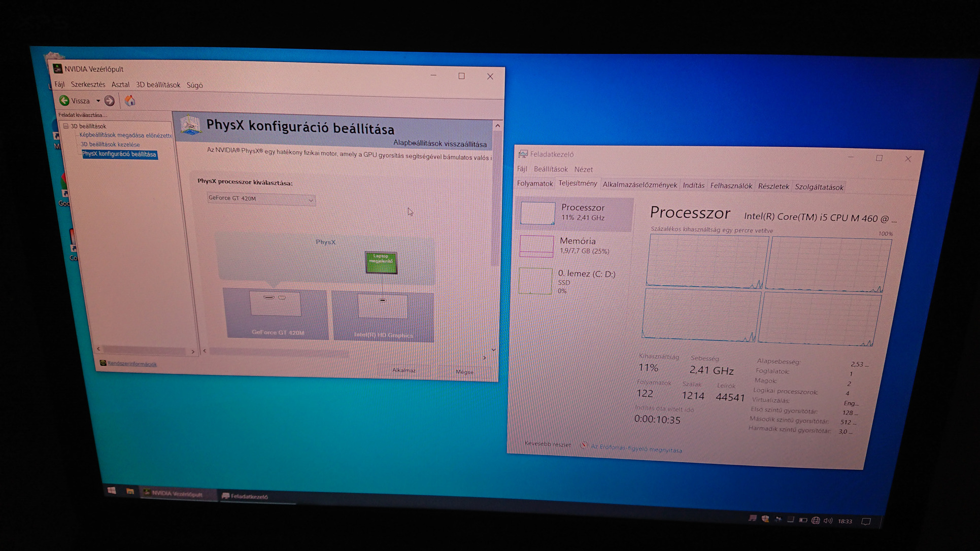This screenshot has height=551, width=980.
Task: Click the Windows Security shield tray icon
Action: [x=765, y=519]
